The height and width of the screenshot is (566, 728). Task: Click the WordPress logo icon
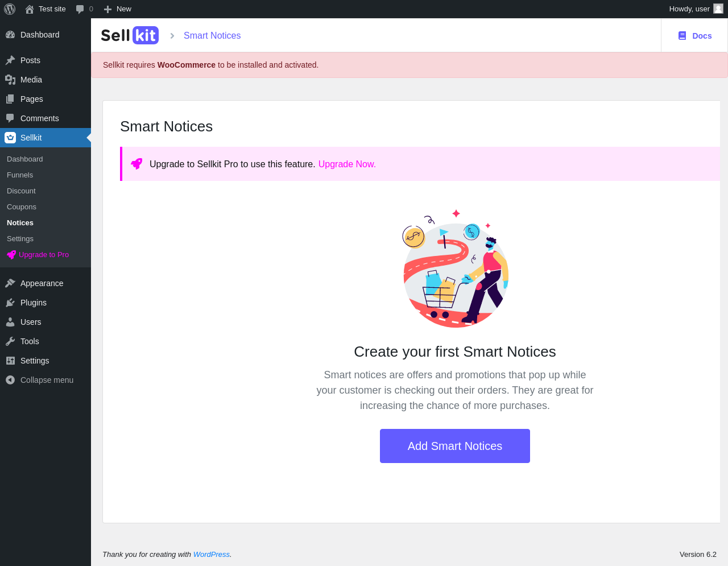coord(10,9)
